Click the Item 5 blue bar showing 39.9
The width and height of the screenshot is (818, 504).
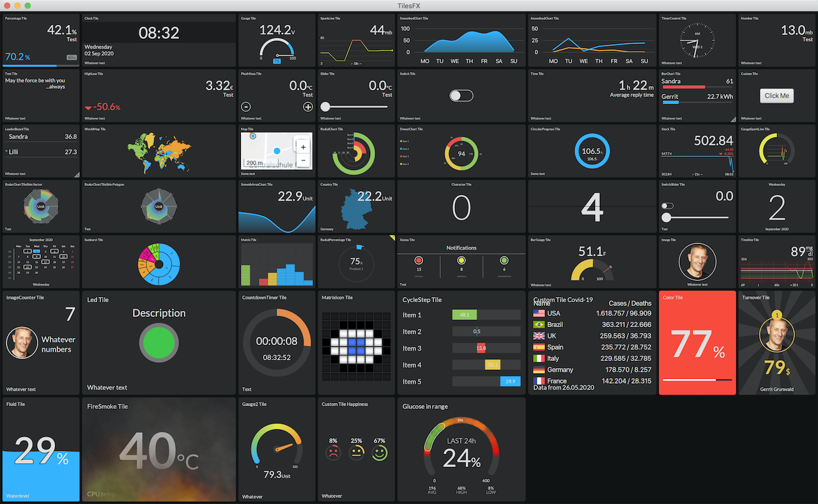pyautogui.click(x=510, y=381)
